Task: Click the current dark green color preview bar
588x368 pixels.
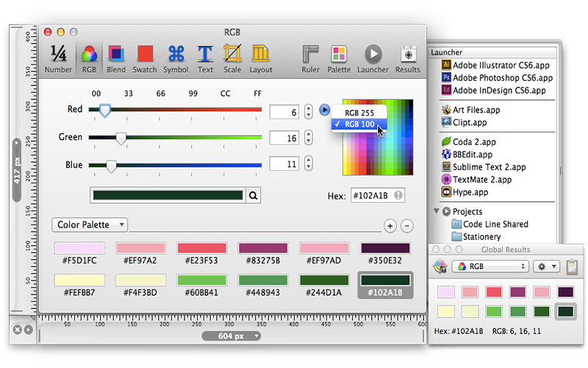Action: [168, 195]
